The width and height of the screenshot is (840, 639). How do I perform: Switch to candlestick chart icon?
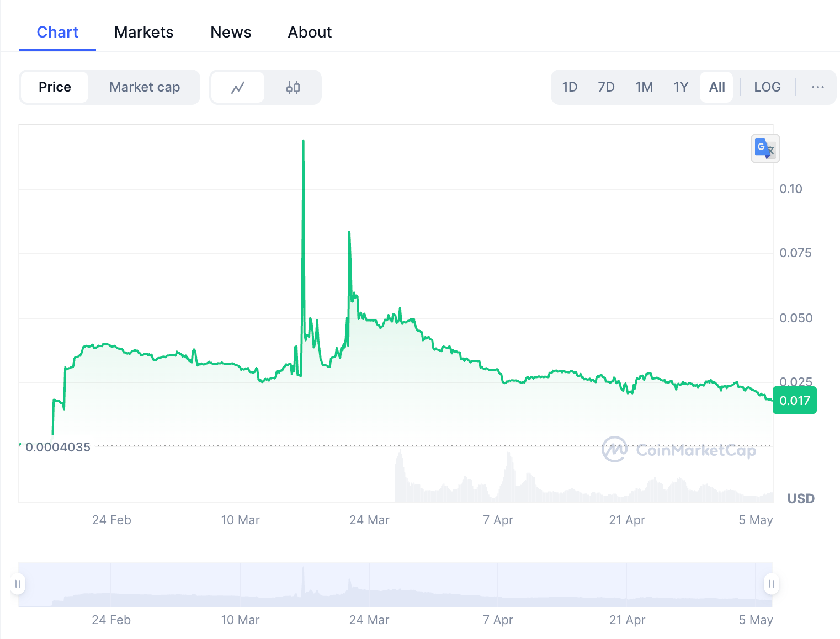click(293, 87)
